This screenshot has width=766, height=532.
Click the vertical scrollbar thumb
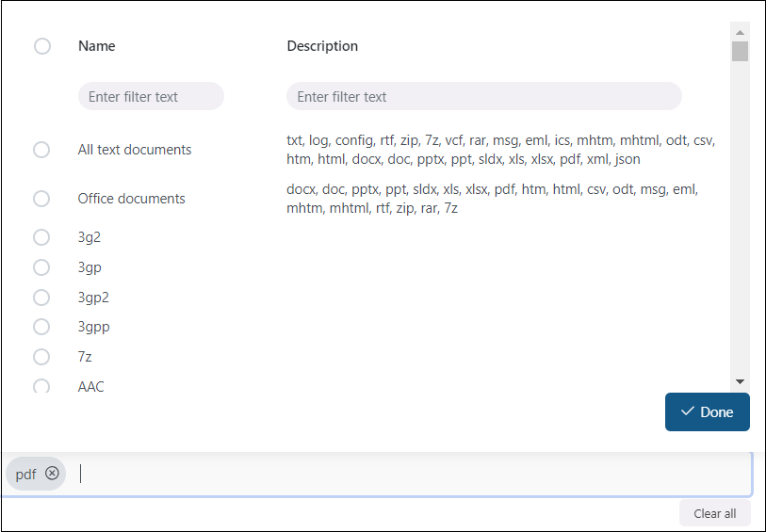tap(740, 51)
